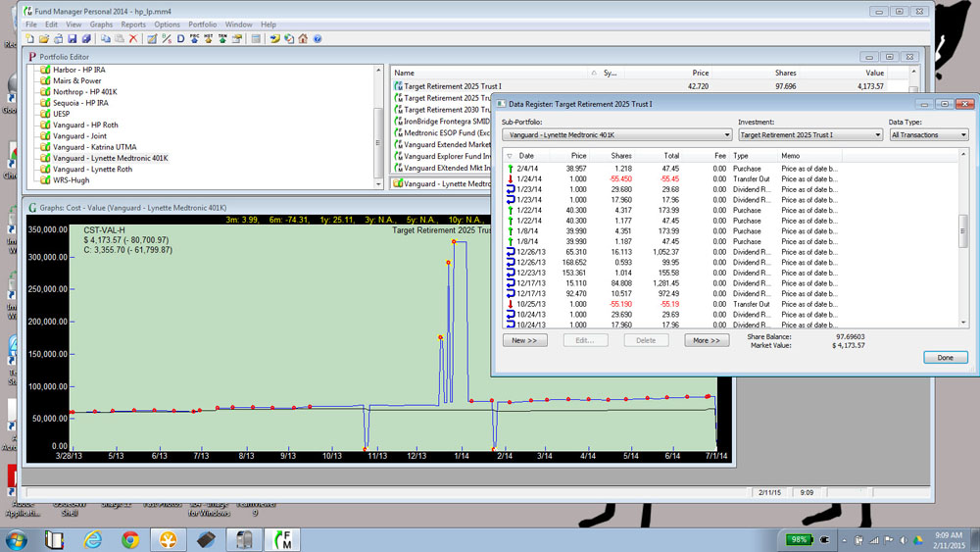Click the system tray clock
The image size is (980, 552).
click(x=948, y=540)
